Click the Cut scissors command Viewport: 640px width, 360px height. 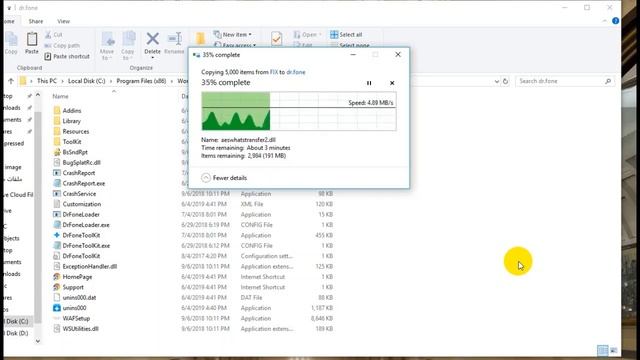pos(54,35)
